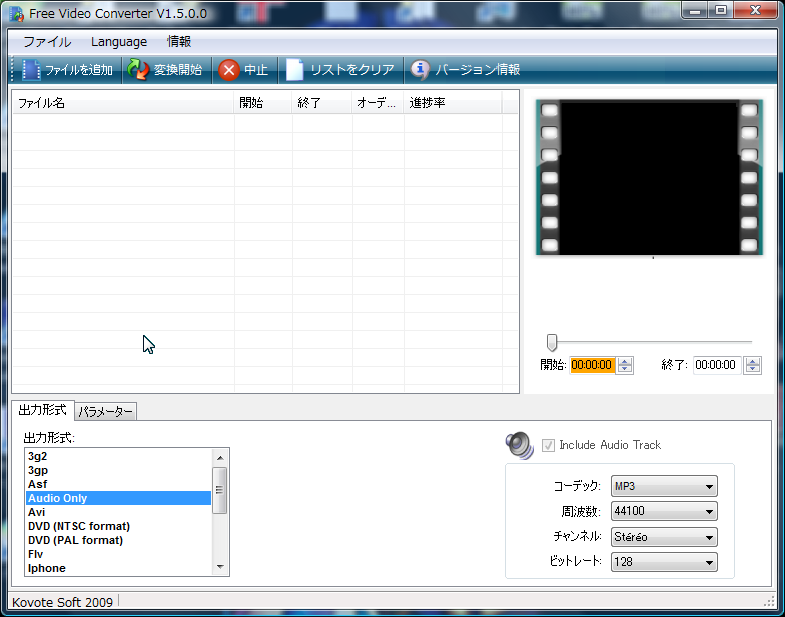Click the リストをクリア toolbar label

[x=352, y=70]
